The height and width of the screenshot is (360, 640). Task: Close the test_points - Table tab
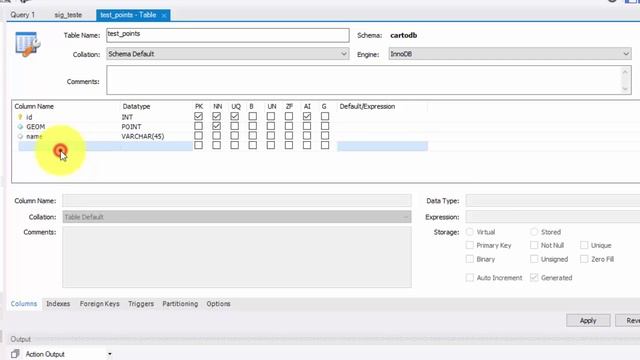tap(164, 16)
